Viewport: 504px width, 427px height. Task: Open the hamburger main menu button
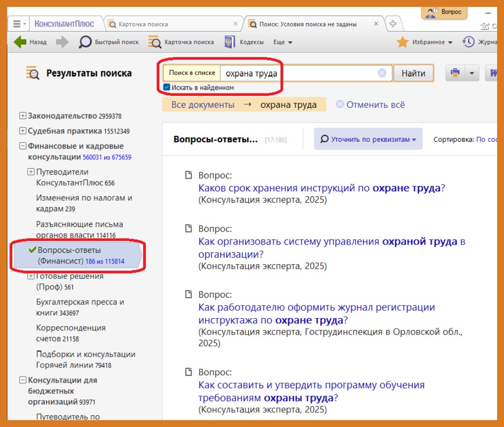click(18, 24)
